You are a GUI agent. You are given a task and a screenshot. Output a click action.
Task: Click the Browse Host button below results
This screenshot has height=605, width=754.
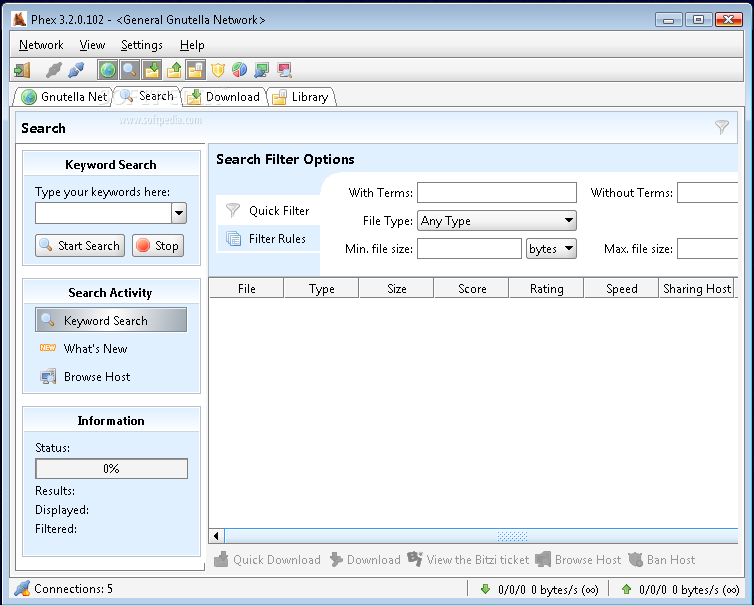point(578,560)
